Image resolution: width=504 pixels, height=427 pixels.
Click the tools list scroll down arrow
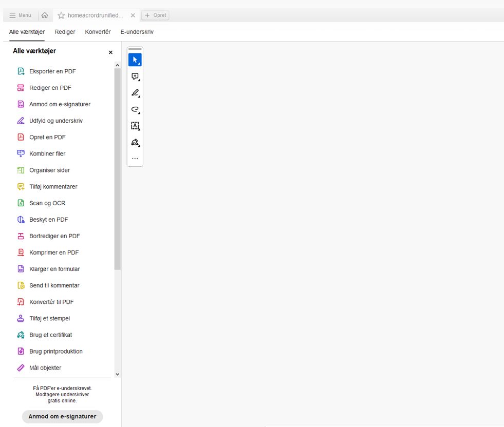click(x=117, y=374)
